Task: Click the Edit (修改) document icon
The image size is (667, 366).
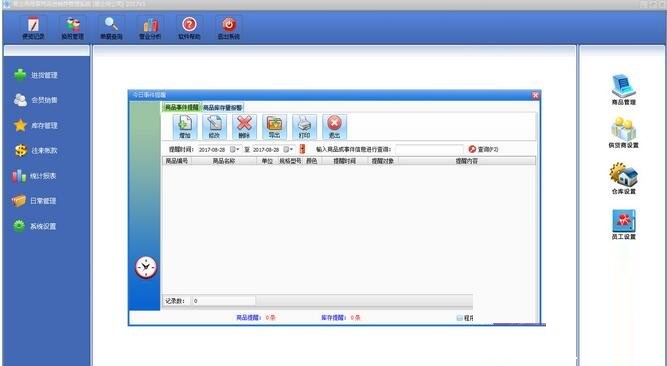Action: click(214, 127)
